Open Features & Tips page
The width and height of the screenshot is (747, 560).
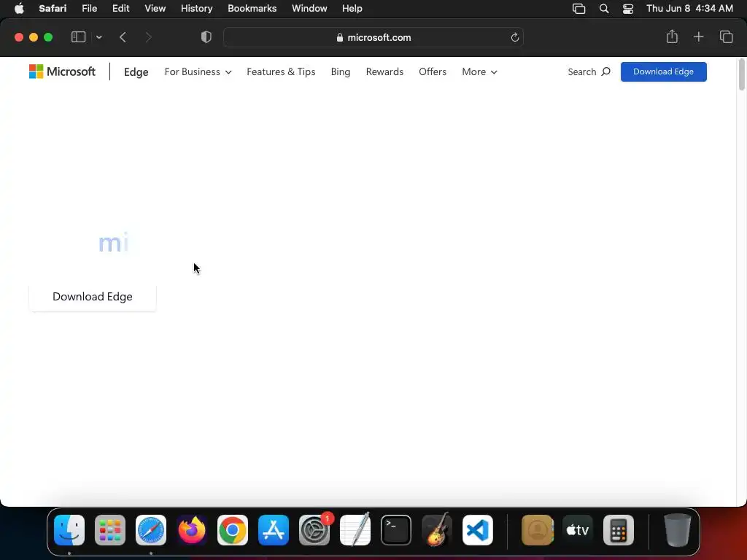[281, 72]
